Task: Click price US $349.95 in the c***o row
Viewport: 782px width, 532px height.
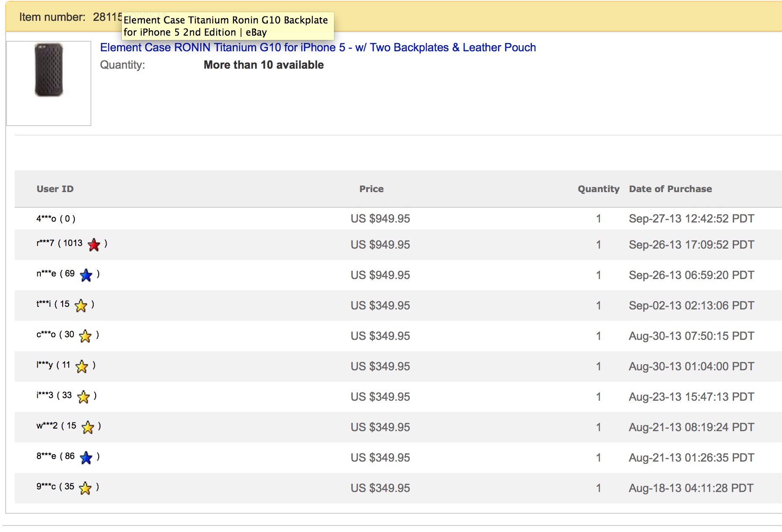Action: pos(380,336)
